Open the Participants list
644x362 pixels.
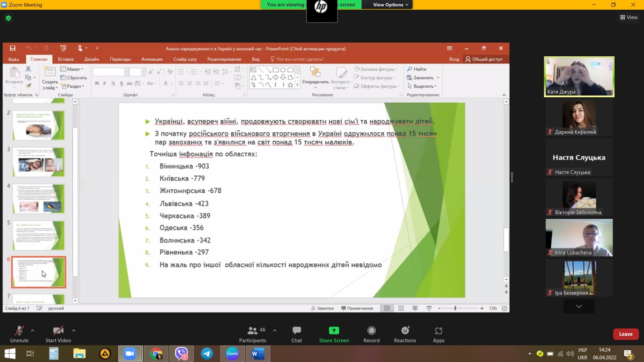click(252, 334)
